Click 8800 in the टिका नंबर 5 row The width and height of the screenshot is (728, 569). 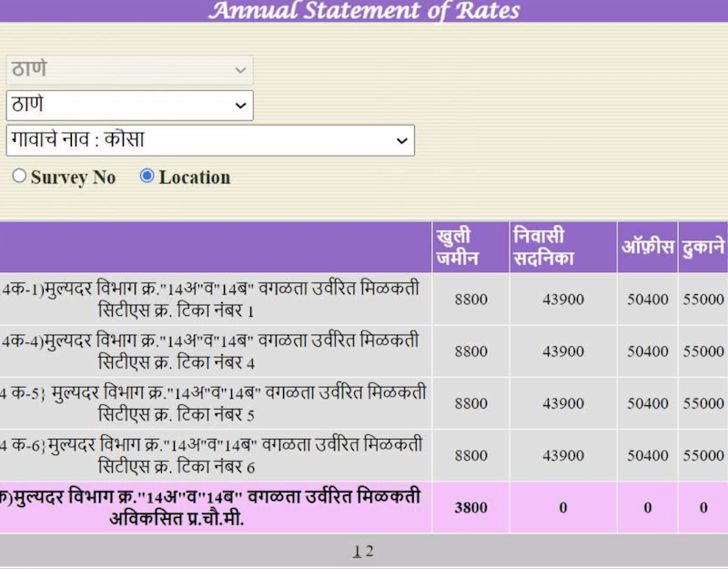coord(470,403)
